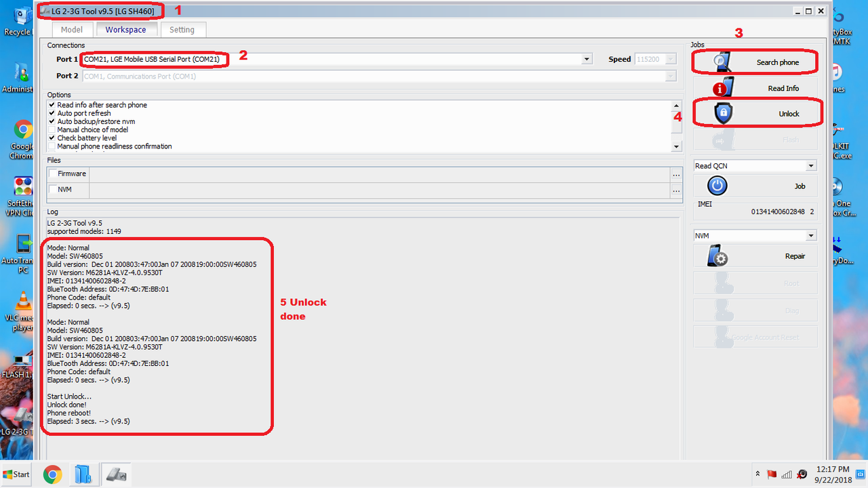Click the Repair phone gear icon
868x488 pixels.
(717, 256)
